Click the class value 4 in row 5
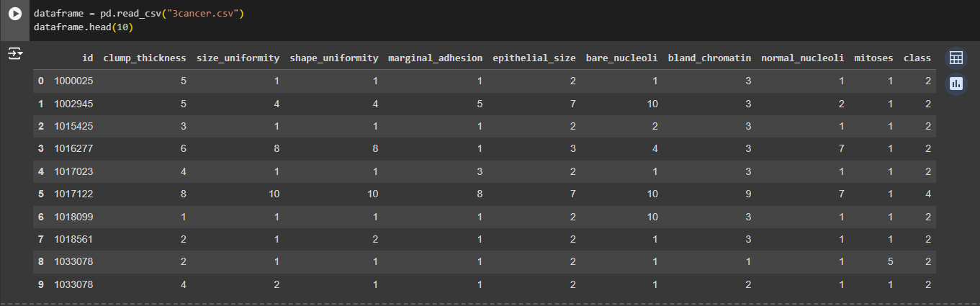Image resolution: width=980 pixels, height=306 pixels. click(928, 194)
